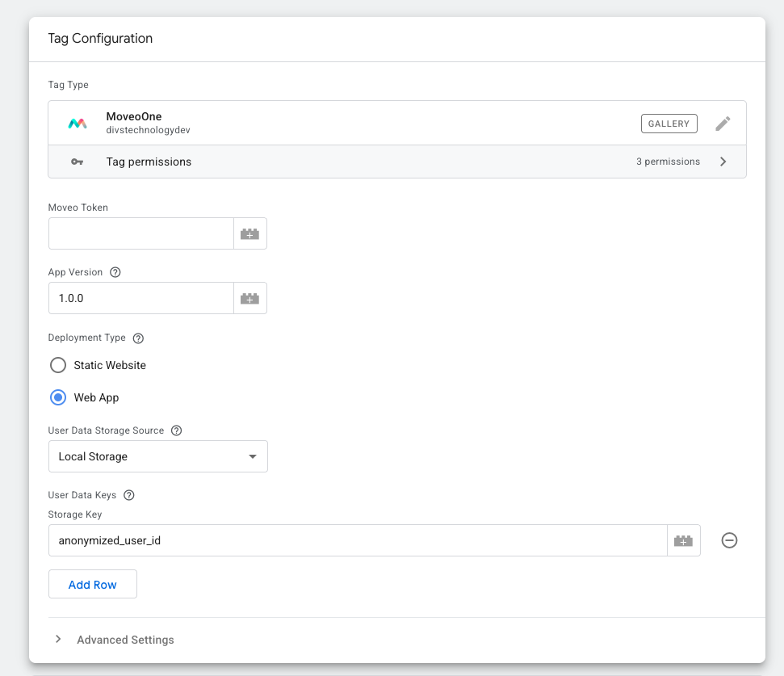The image size is (784, 676).
Task: Click the MoveoOne tag type name
Action: 134,116
